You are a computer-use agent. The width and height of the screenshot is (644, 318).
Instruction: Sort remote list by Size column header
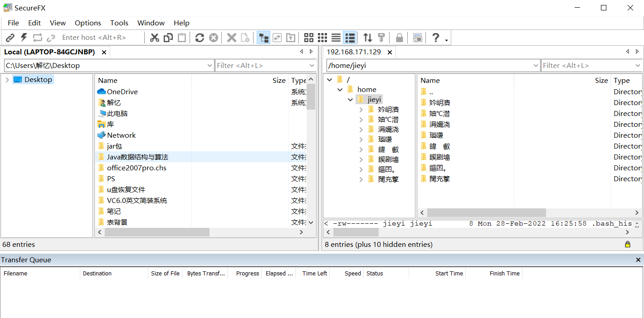[x=562, y=80]
